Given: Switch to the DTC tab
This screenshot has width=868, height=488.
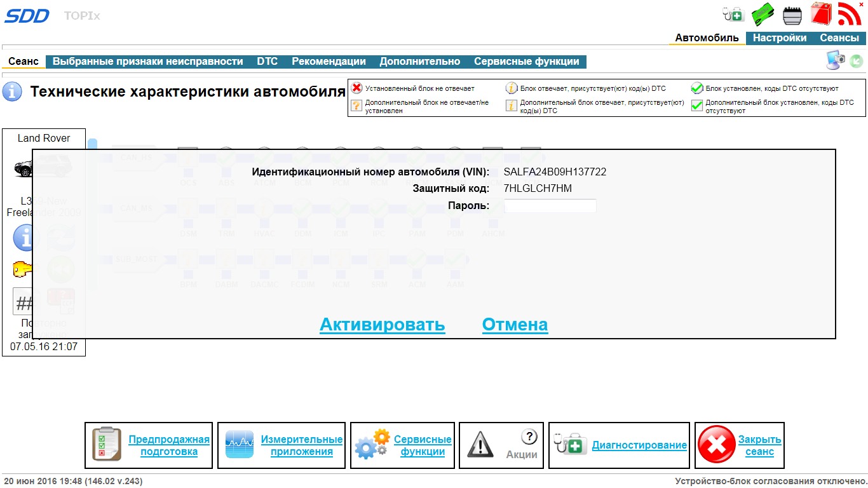Looking at the screenshot, I should [268, 62].
